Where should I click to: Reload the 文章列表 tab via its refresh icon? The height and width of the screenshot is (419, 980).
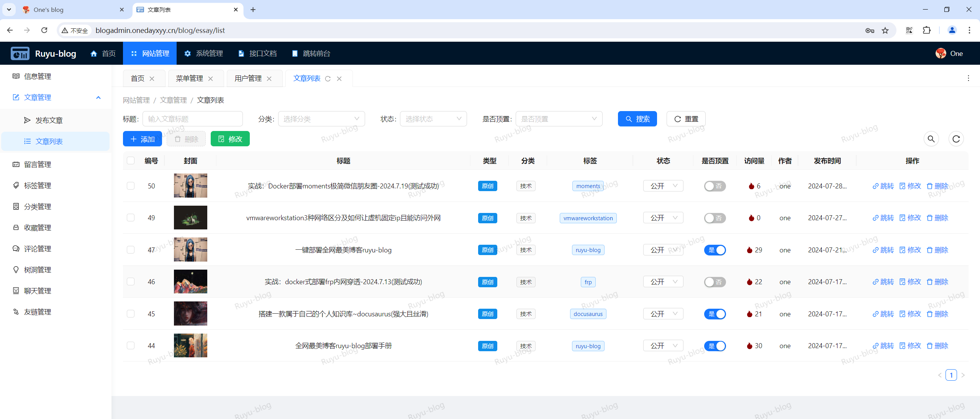[x=328, y=79]
